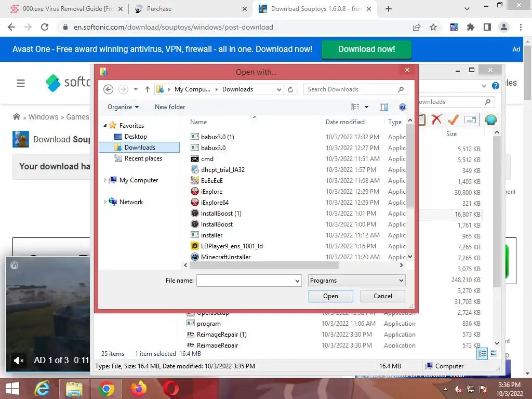Open Softonic hamburger menu
The image size is (532, 399).
[x=21, y=83]
